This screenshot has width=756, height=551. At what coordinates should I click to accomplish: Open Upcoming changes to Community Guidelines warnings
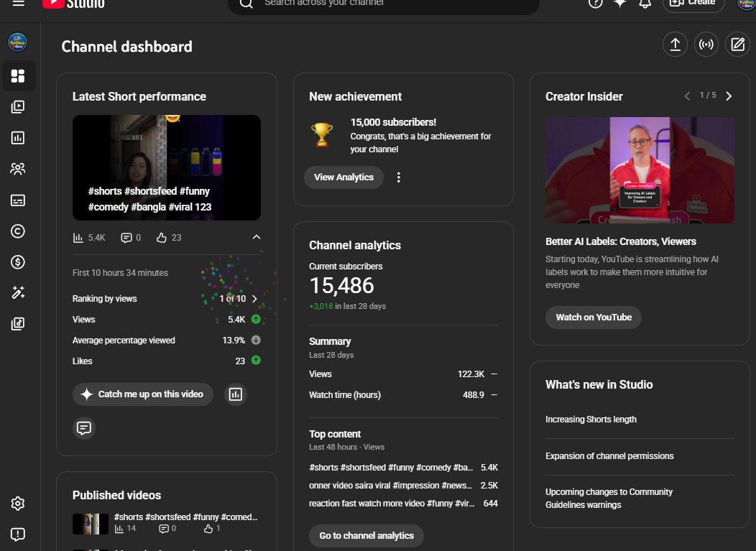(x=609, y=498)
